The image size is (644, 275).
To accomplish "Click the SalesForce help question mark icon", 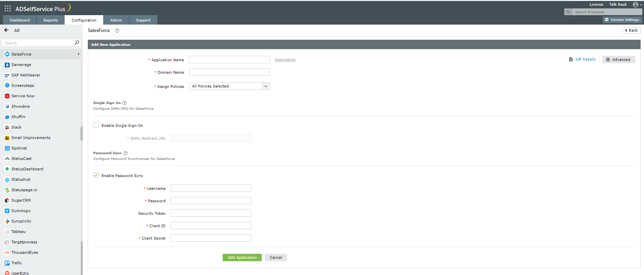I will [x=117, y=31].
